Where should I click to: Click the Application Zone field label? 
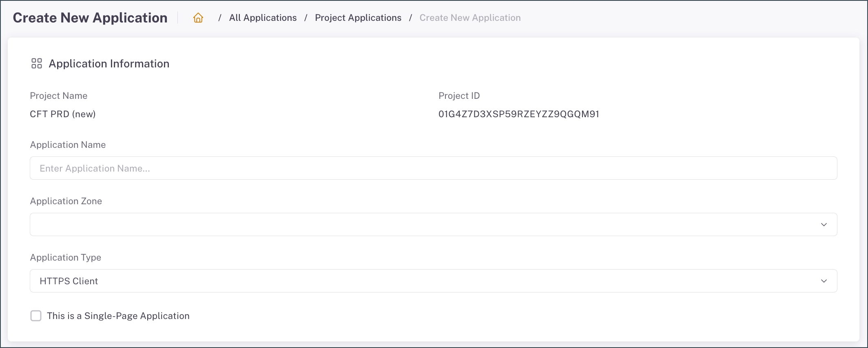click(x=66, y=201)
